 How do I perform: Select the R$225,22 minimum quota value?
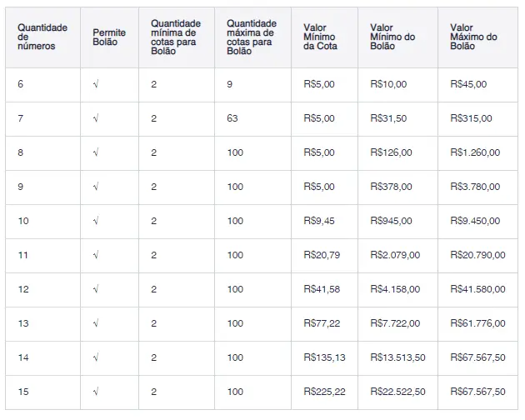pos(325,392)
